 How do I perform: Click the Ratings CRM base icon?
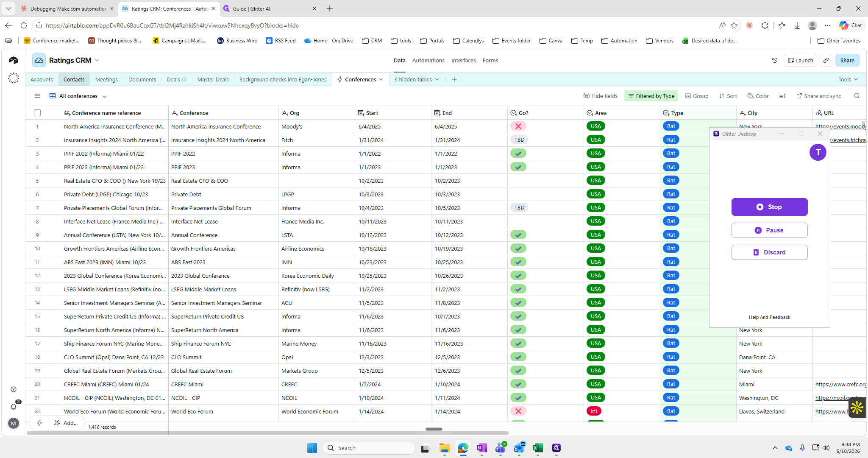tap(39, 60)
